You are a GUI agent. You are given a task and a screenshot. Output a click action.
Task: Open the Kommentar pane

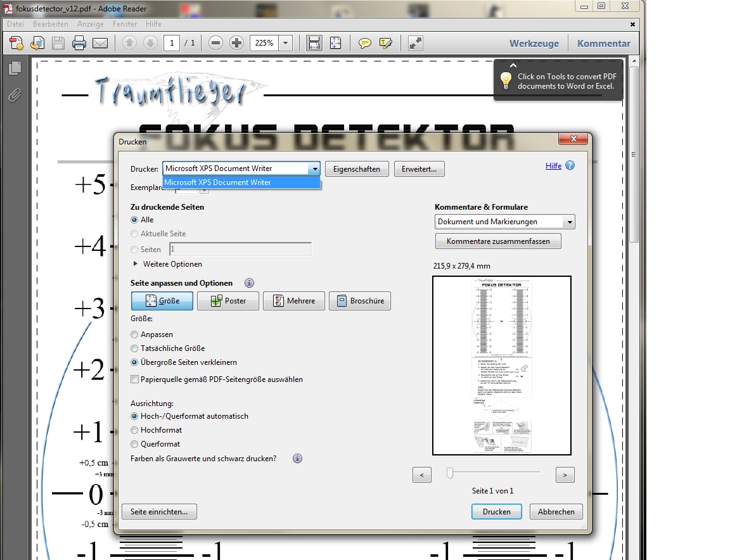(604, 43)
